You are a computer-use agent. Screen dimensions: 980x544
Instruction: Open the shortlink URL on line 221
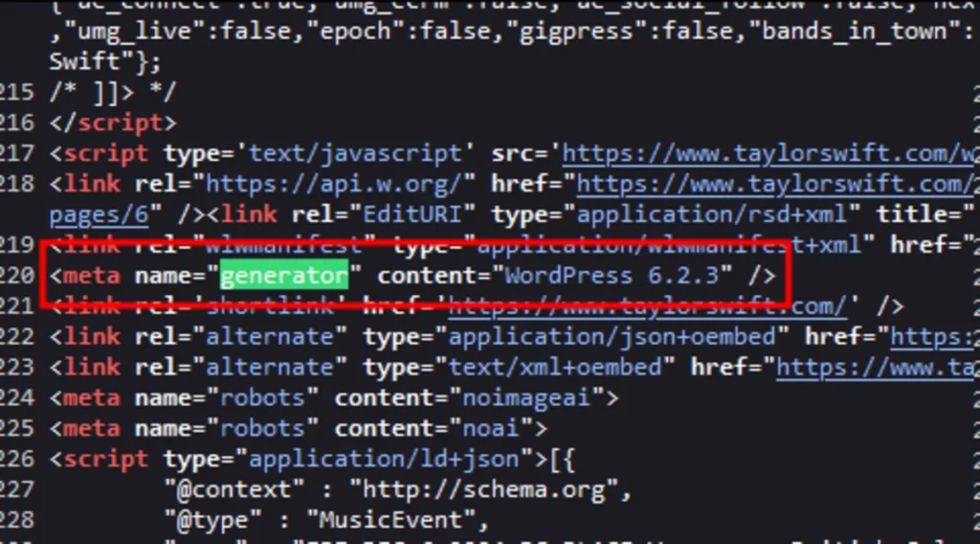647,306
